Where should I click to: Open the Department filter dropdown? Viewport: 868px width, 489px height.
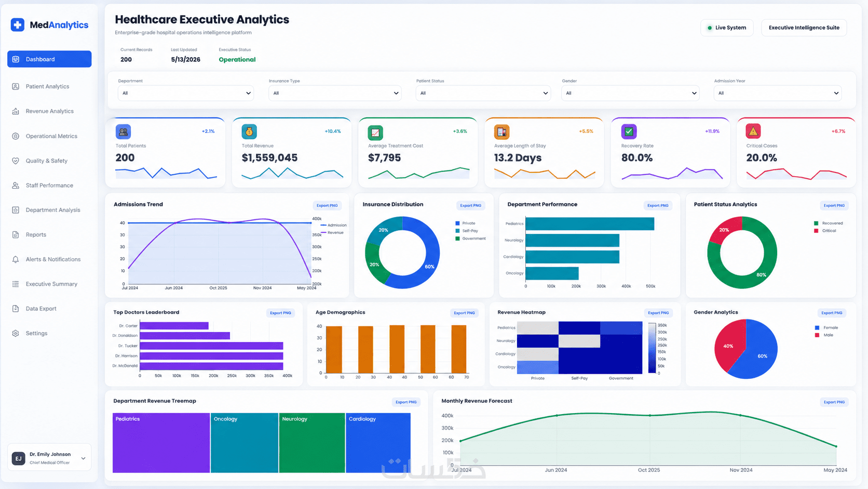[185, 93]
